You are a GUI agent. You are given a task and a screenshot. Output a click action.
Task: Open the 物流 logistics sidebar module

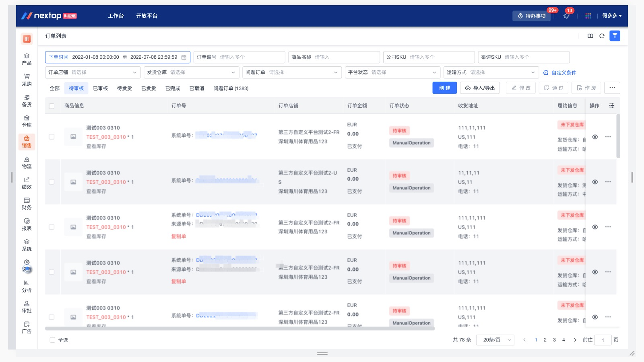27,162
